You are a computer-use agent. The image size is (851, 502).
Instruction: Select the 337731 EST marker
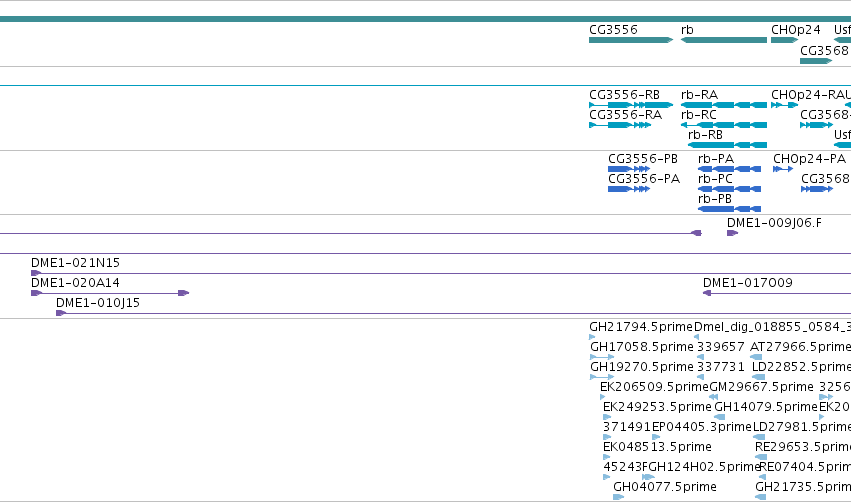click(700, 377)
